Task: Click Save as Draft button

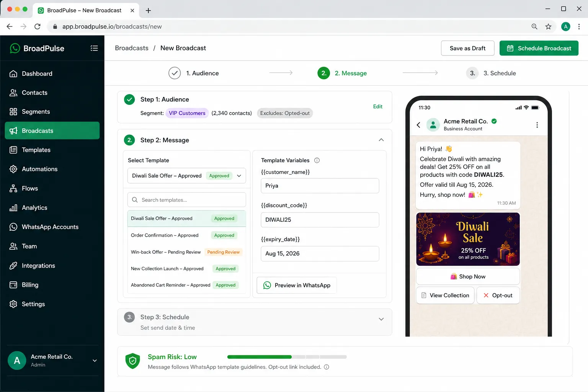Action: (467, 48)
